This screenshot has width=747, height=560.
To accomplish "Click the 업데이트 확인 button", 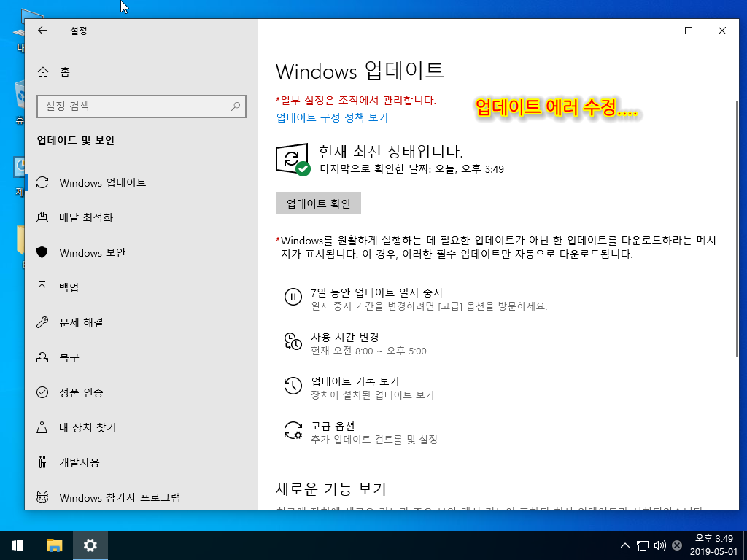I will click(x=318, y=203).
